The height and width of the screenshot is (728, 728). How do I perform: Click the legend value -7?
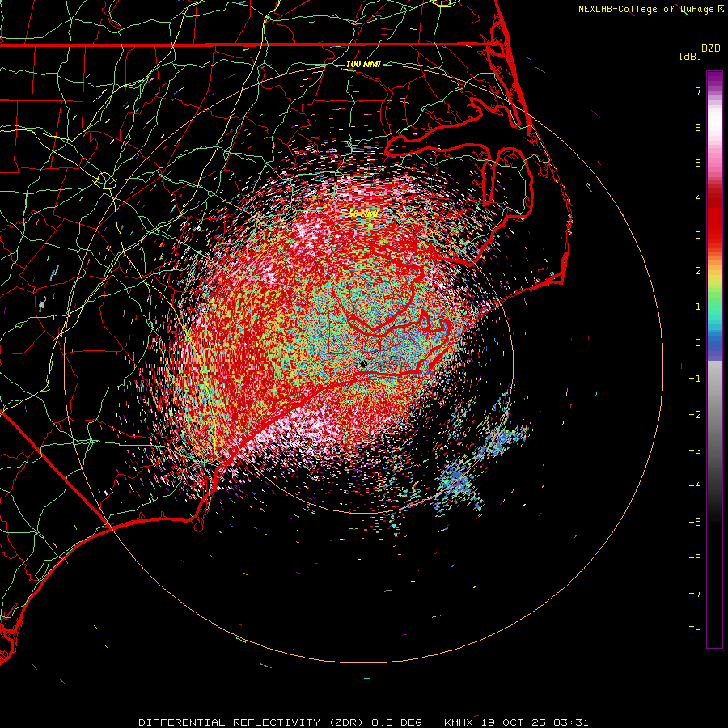coord(695,594)
